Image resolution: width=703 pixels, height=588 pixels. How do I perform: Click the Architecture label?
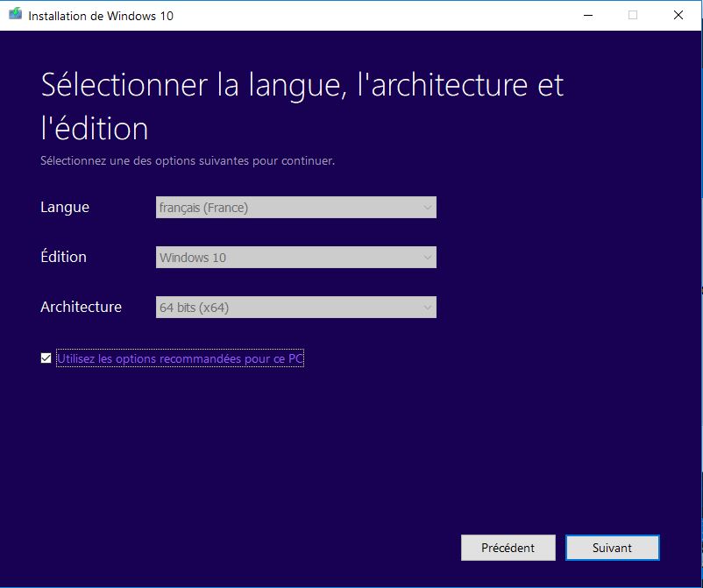[x=82, y=307]
